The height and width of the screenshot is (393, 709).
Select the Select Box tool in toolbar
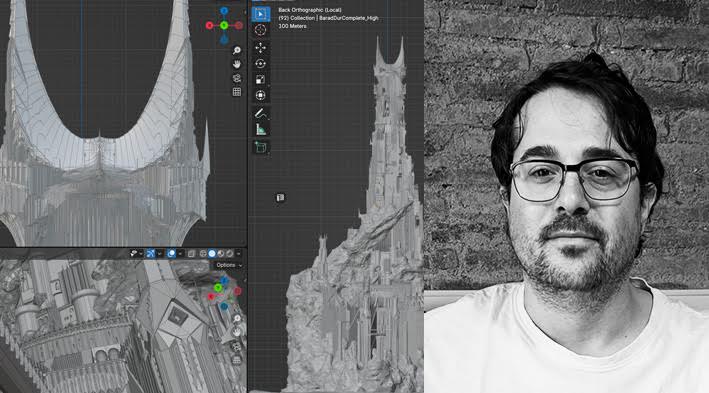[260, 14]
